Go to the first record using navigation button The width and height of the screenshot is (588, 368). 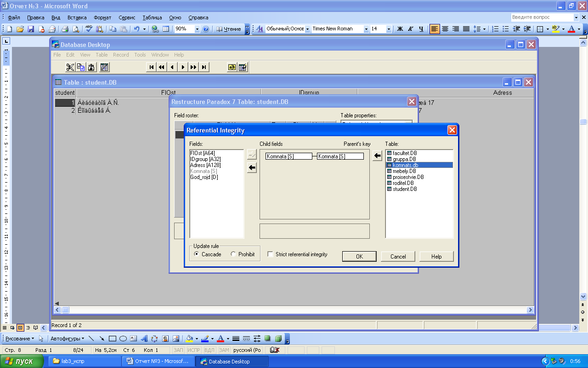151,67
